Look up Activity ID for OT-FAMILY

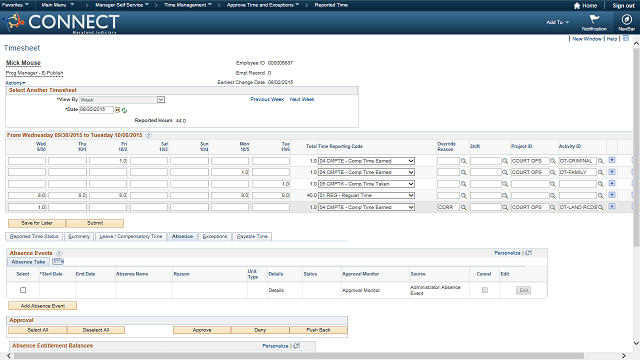point(600,173)
